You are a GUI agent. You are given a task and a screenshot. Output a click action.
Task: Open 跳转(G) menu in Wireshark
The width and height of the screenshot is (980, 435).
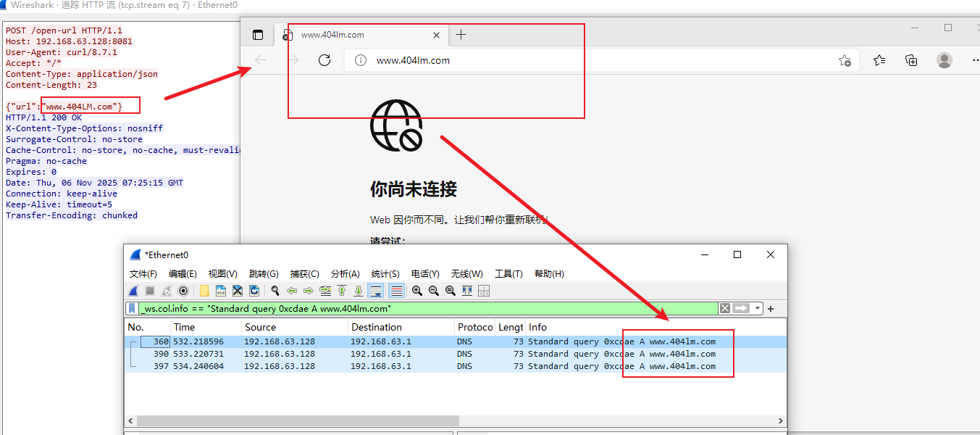click(x=264, y=273)
